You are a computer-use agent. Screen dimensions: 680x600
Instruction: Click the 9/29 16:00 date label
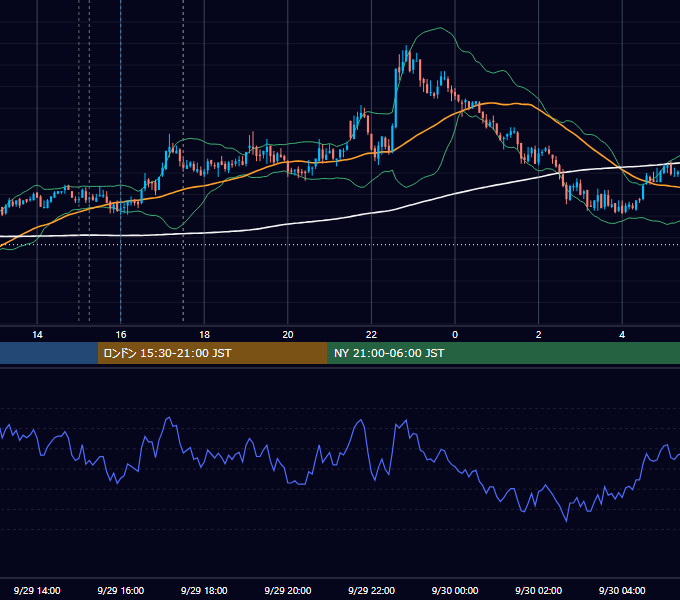click(x=121, y=590)
